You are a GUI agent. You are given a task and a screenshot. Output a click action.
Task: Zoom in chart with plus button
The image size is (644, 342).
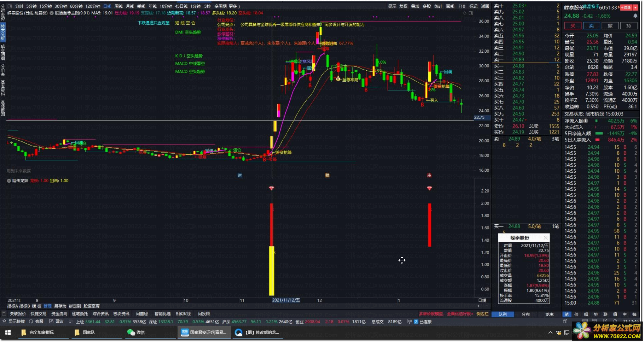pyautogui.click(x=478, y=306)
